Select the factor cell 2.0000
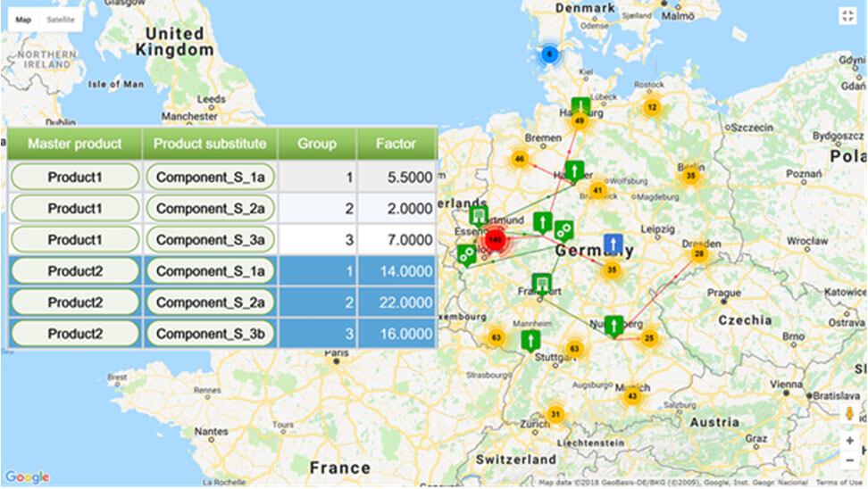Image resolution: width=868 pixels, height=489 pixels. point(396,209)
